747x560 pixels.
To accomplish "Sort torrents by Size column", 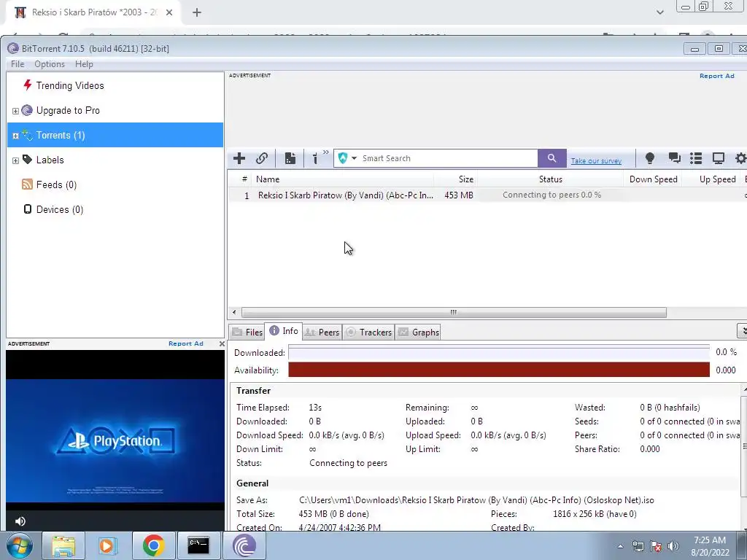I will point(455,179).
